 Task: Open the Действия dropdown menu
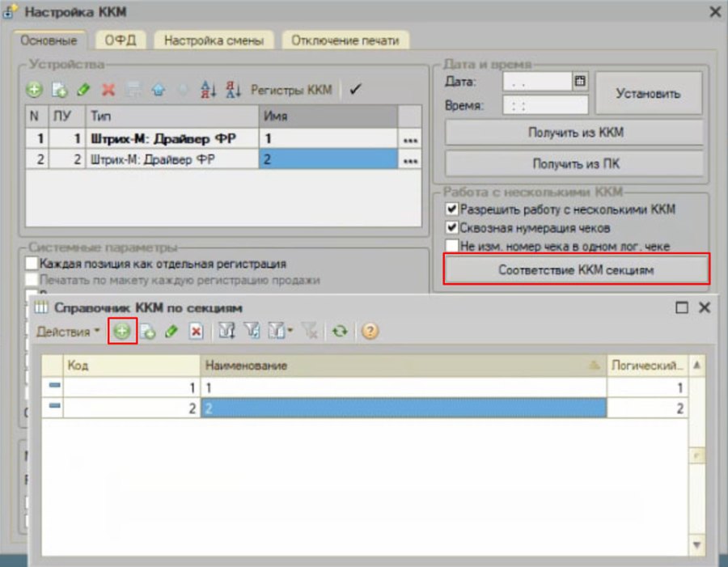click(68, 332)
